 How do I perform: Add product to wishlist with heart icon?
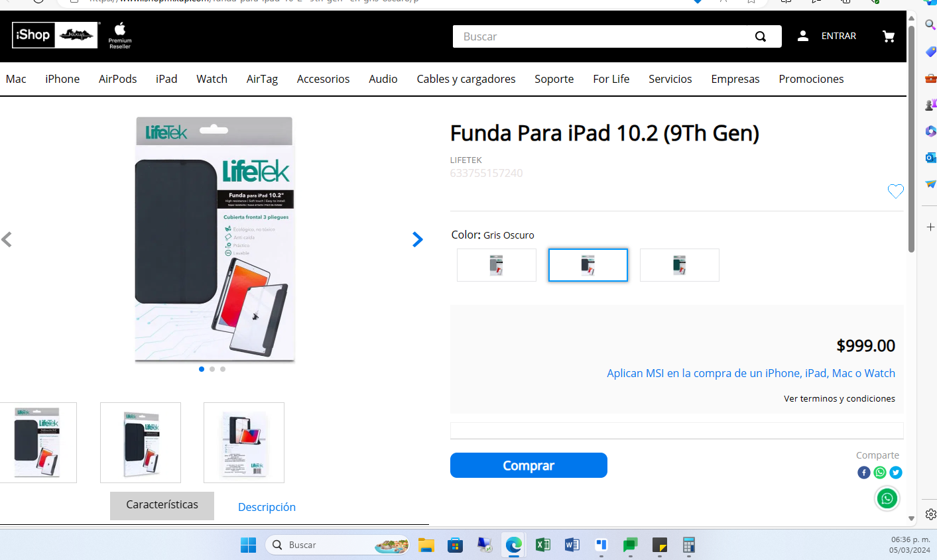pos(896,191)
